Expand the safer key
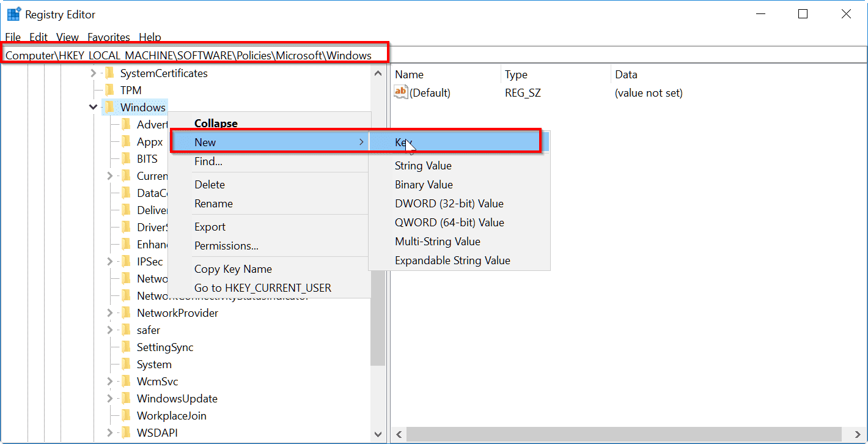Viewport: 868px width, 444px height. tap(110, 330)
